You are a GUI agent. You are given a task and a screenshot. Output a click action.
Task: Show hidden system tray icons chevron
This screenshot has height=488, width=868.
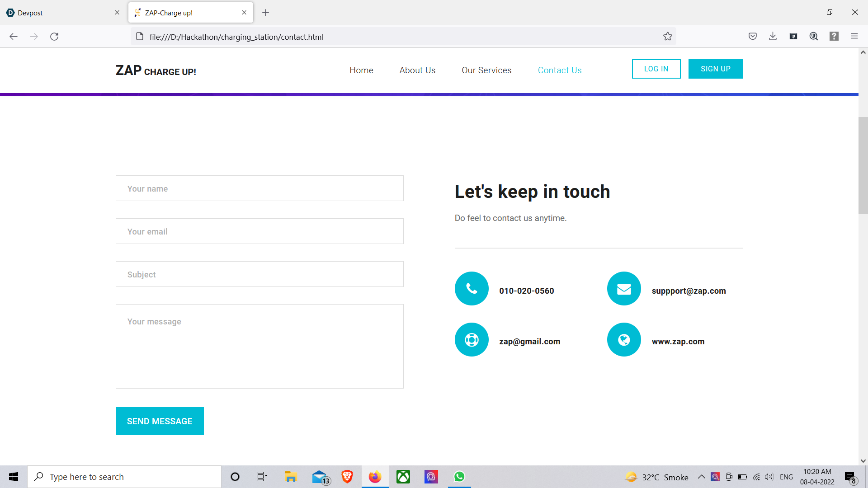(701, 477)
